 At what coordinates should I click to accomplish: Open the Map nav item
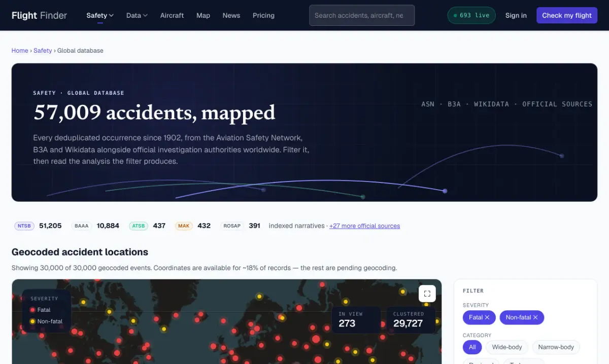pyautogui.click(x=203, y=15)
